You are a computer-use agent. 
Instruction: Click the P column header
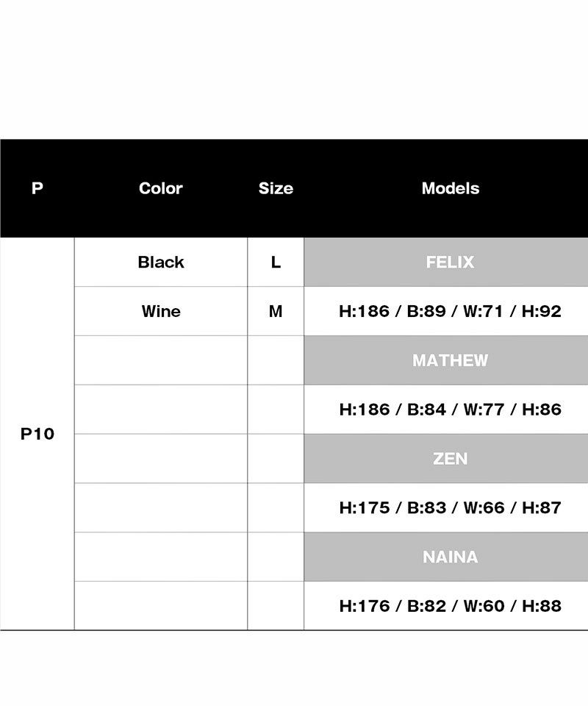tap(37, 188)
